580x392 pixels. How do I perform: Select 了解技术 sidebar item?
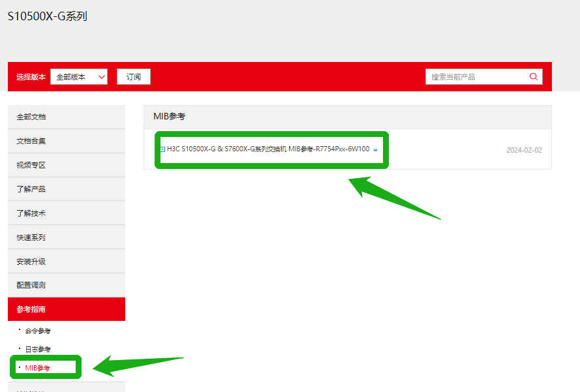[67, 213]
